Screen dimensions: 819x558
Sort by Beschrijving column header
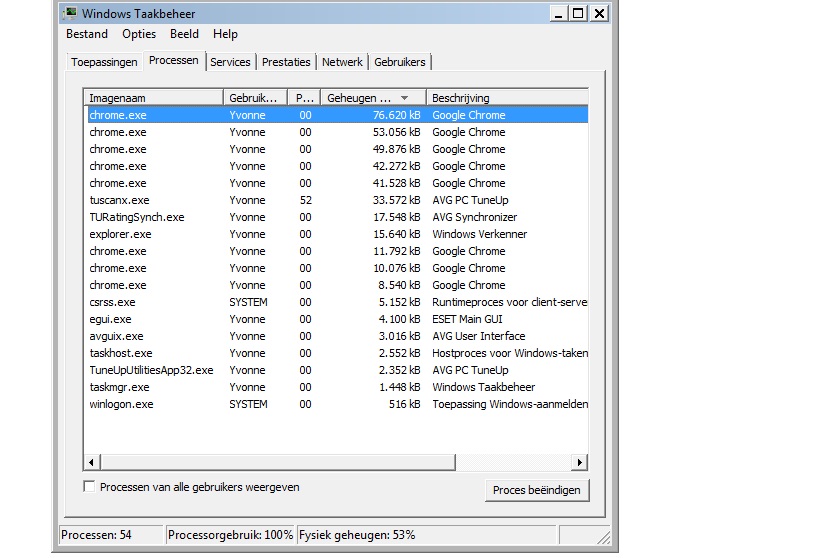pos(507,98)
